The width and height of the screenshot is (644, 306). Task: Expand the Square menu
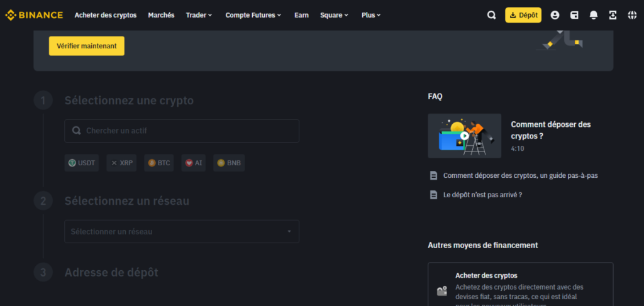pyautogui.click(x=335, y=15)
